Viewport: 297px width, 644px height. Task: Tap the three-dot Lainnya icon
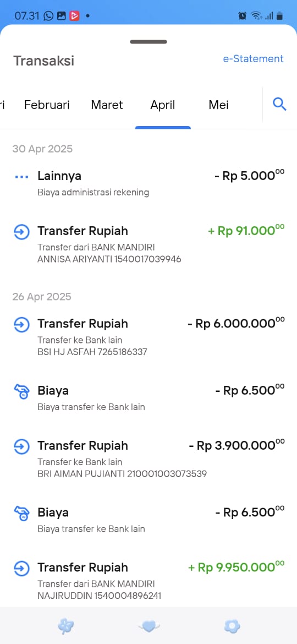click(21, 177)
